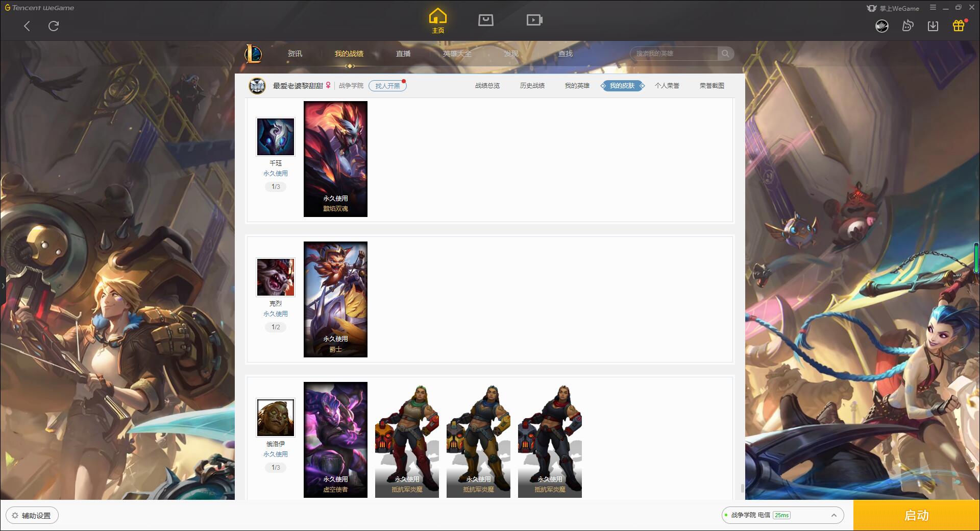Expand the 战争学院 电信 server dropdown
Screen dimensions: 980x531
tap(782, 515)
